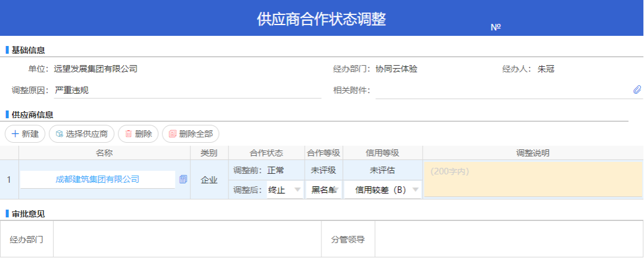Open supplier link 成都建筑集团有限公司
Image resolution: width=644 pixels, height=258 pixels.
point(97,179)
